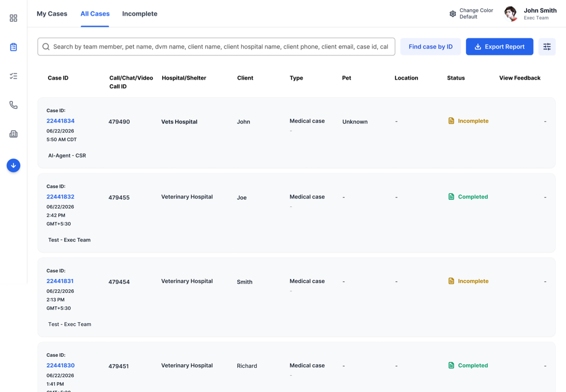Open the phone calls icon in sidebar
Viewport: 566px width, 392px height.
13,105
